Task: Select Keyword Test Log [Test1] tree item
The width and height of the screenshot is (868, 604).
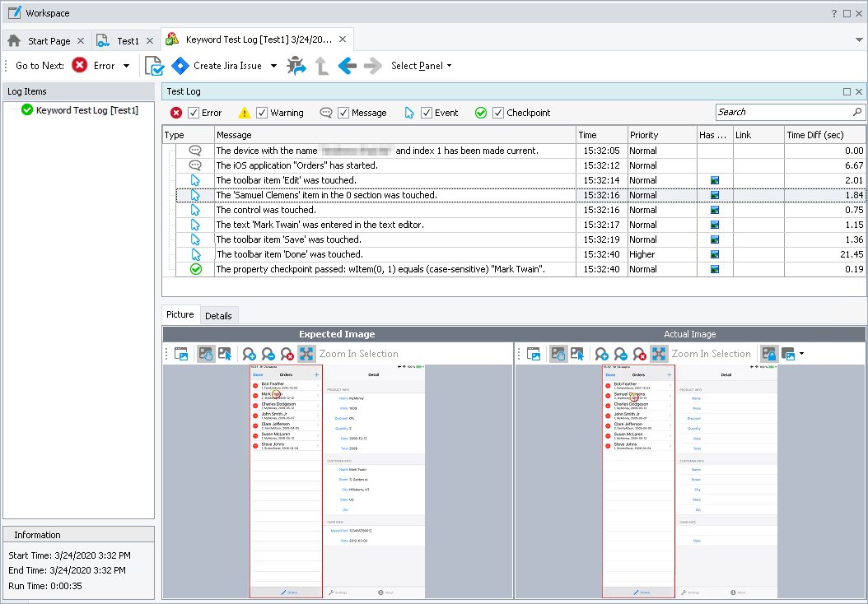Action: (x=86, y=109)
